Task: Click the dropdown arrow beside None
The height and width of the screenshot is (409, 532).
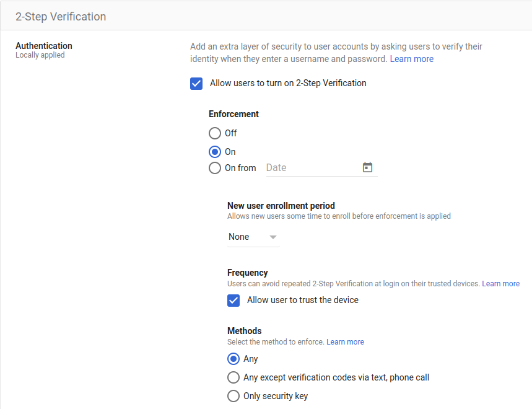Action: [273, 237]
